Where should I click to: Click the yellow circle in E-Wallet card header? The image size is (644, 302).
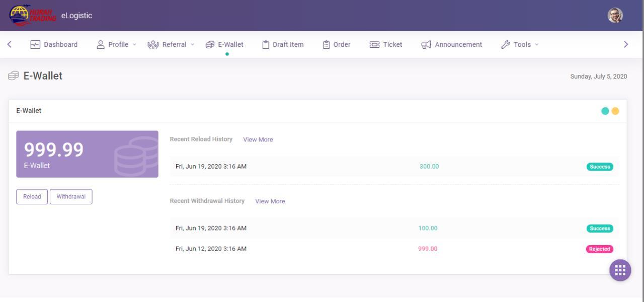(x=615, y=111)
